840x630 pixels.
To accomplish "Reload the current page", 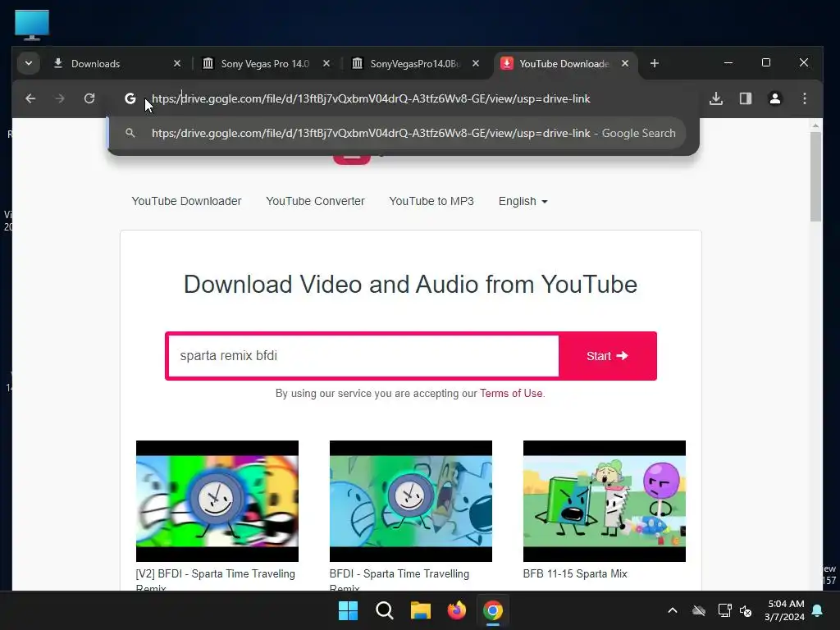I will [x=89, y=98].
